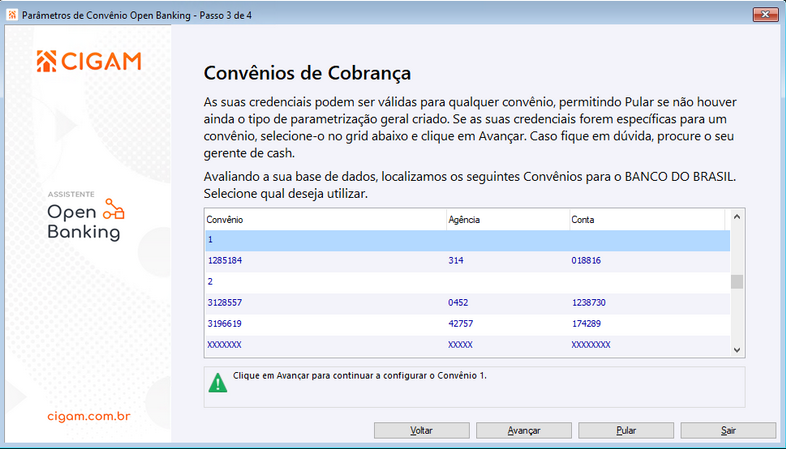786x449 pixels.
Task: Click conta cell 174289
Action: (586, 324)
